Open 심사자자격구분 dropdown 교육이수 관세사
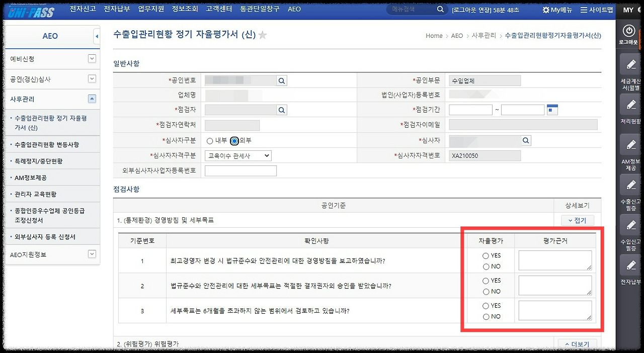The image size is (644, 353). click(238, 156)
